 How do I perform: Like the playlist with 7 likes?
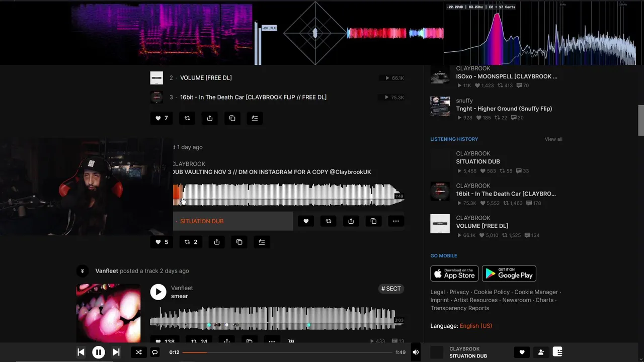point(162,118)
